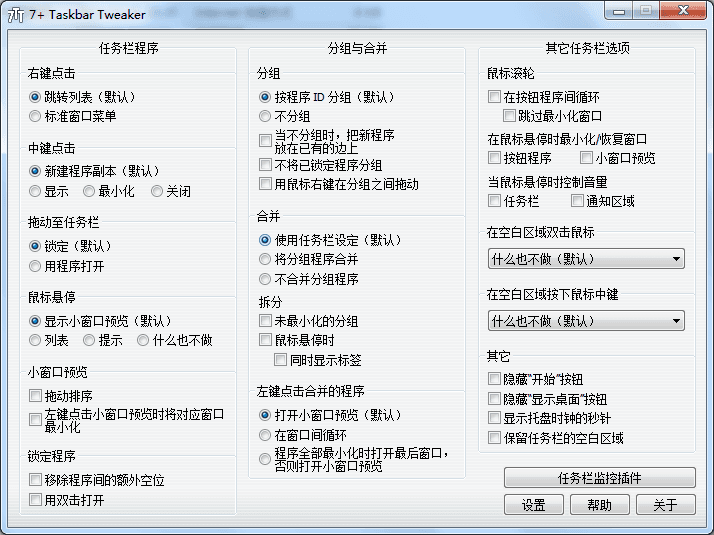Click the 设置 button

tap(534, 504)
